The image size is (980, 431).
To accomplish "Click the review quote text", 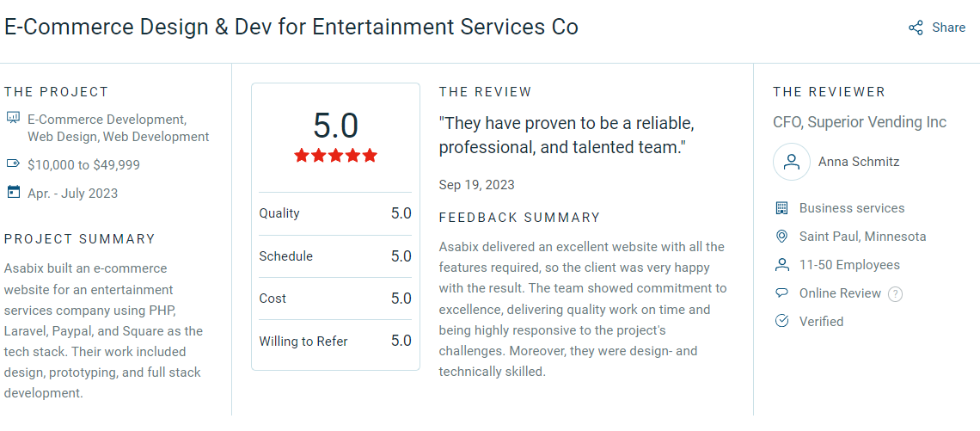I will [567, 135].
